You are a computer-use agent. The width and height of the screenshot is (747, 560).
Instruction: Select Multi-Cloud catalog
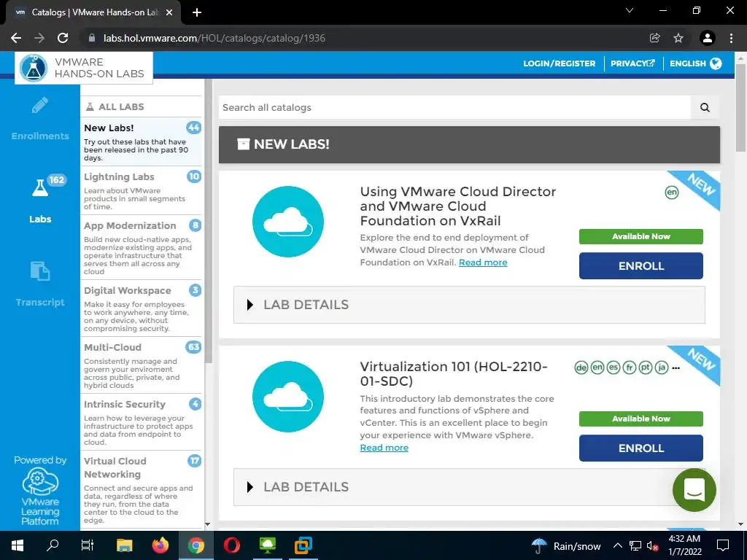pyautogui.click(x=142, y=365)
